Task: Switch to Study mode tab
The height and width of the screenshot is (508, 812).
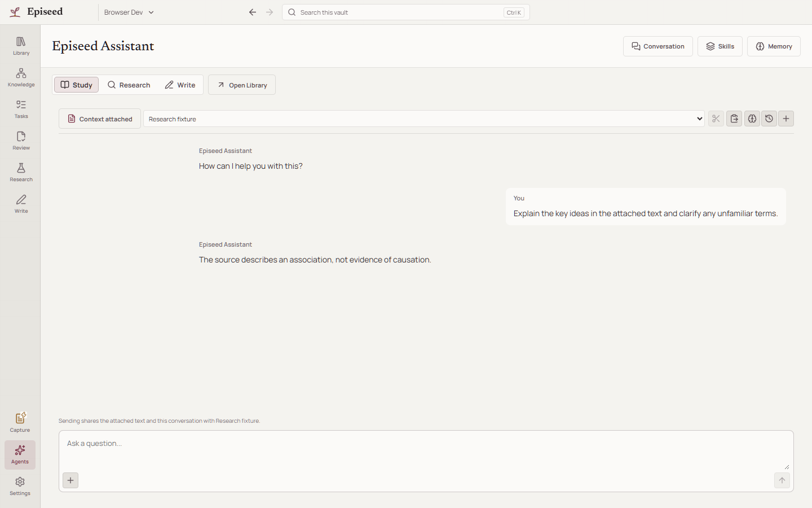Action: [77, 85]
